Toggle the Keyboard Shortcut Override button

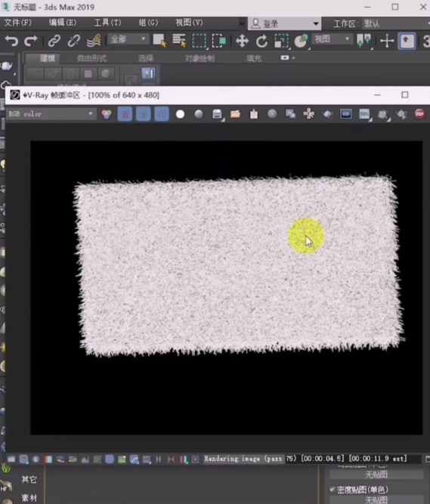coord(407,41)
